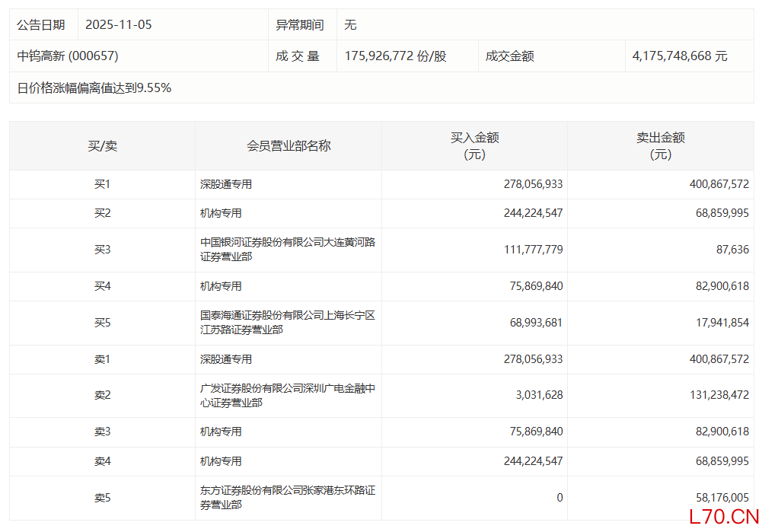
Task: Click the L70.CN watermark logo
Action: click(723, 518)
